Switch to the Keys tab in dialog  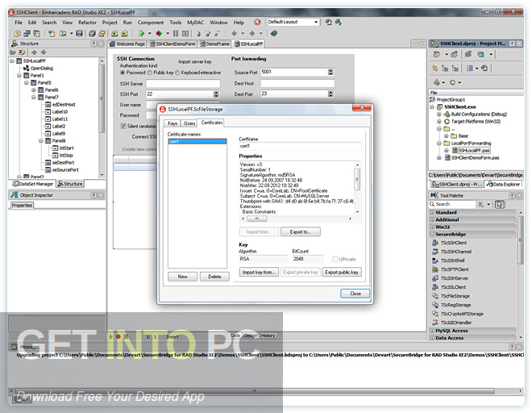click(x=172, y=123)
